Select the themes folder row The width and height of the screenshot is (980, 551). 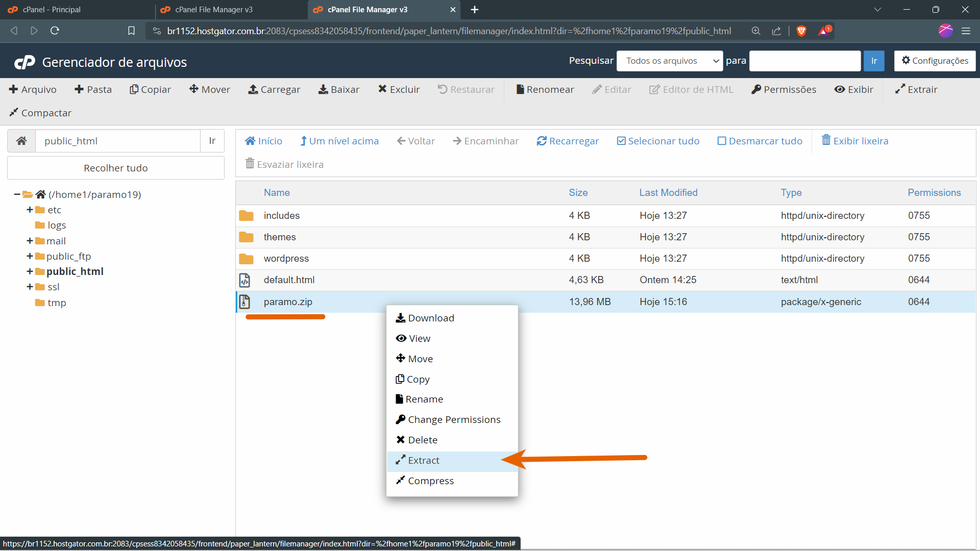(605, 237)
